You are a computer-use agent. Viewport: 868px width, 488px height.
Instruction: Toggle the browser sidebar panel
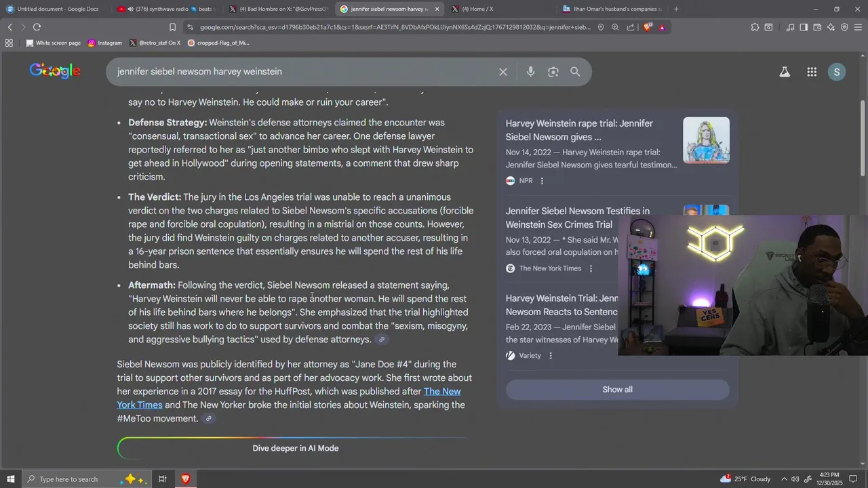tap(804, 27)
